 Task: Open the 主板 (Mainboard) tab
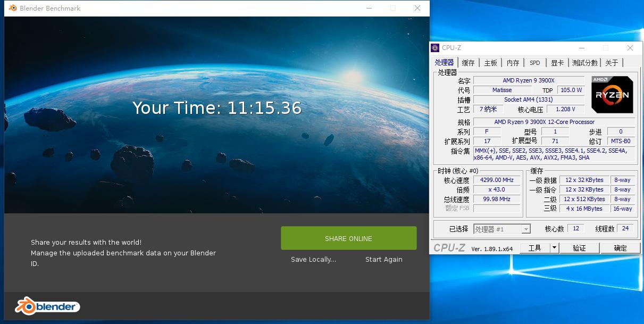[x=490, y=62]
